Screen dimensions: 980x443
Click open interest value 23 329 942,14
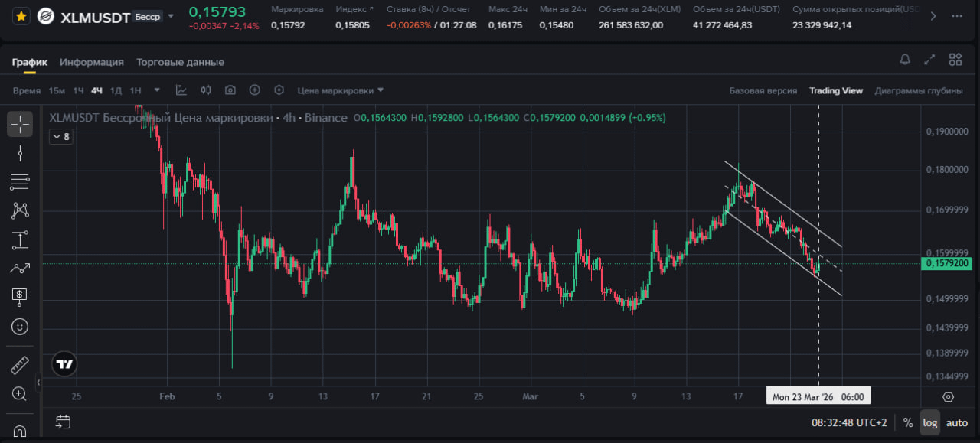[x=822, y=25]
